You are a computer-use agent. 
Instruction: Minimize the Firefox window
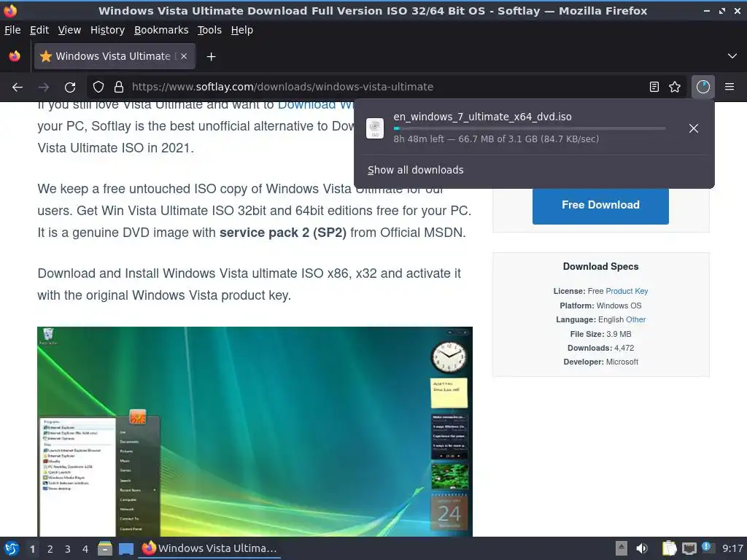tap(706, 10)
